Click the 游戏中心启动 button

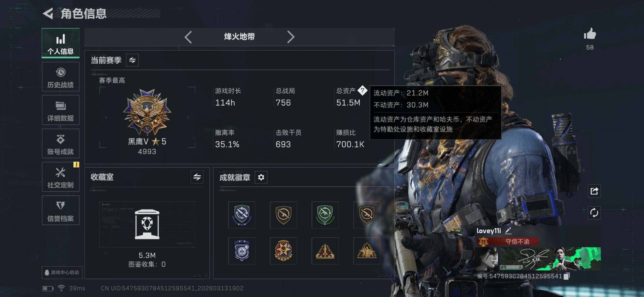pos(62,273)
